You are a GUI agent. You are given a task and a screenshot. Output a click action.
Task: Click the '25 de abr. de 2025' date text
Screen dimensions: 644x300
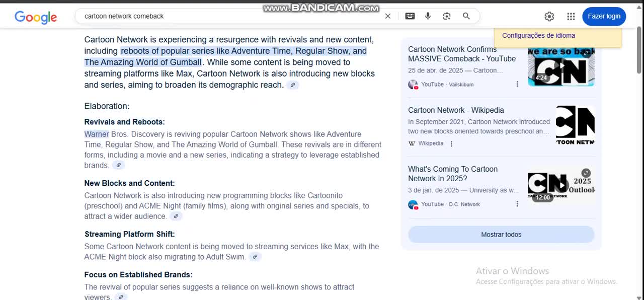click(437, 70)
